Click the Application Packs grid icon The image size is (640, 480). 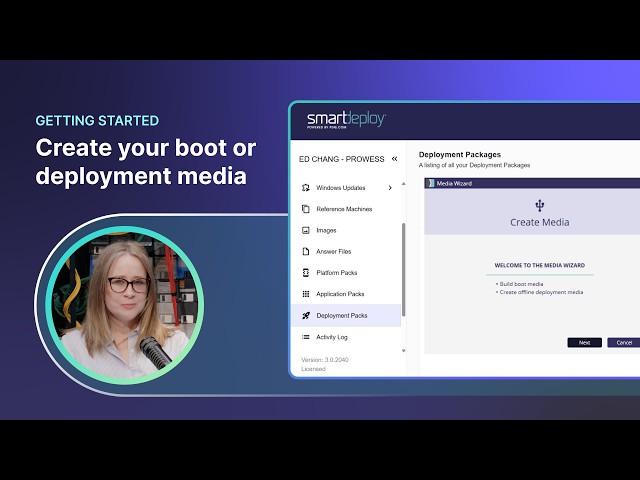(x=305, y=294)
